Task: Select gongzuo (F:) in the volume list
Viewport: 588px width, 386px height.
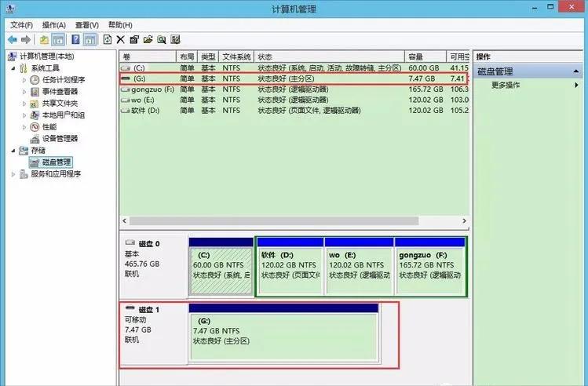Action: tap(294, 89)
